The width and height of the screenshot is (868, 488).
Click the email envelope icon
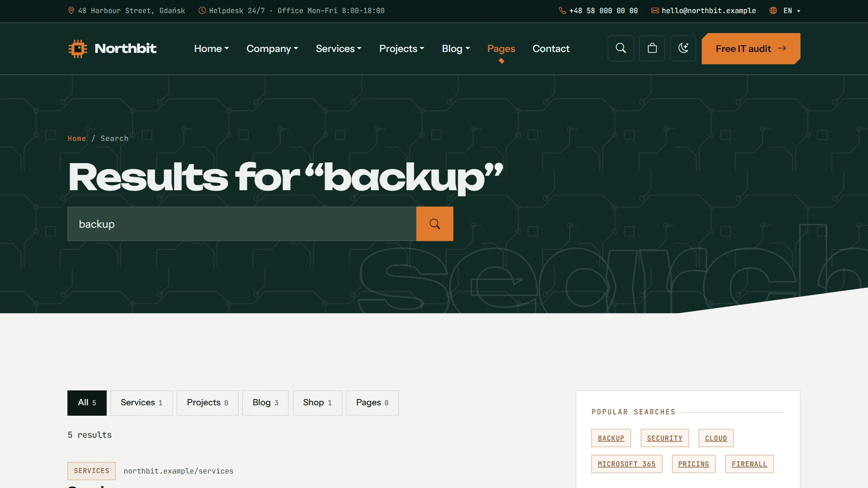point(655,10)
